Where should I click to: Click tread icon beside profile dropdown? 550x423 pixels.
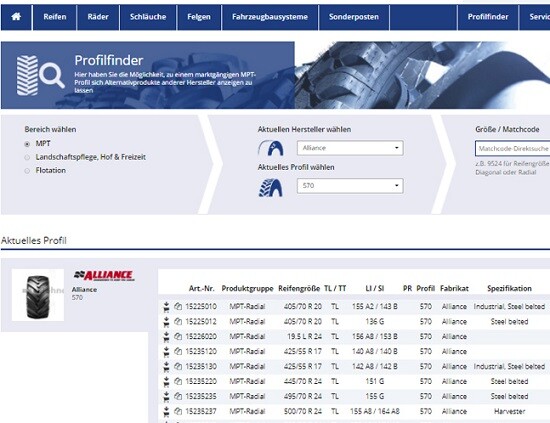270,188
